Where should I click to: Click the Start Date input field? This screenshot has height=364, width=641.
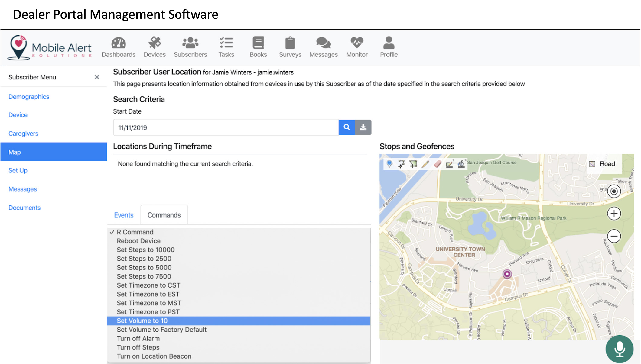pos(226,127)
